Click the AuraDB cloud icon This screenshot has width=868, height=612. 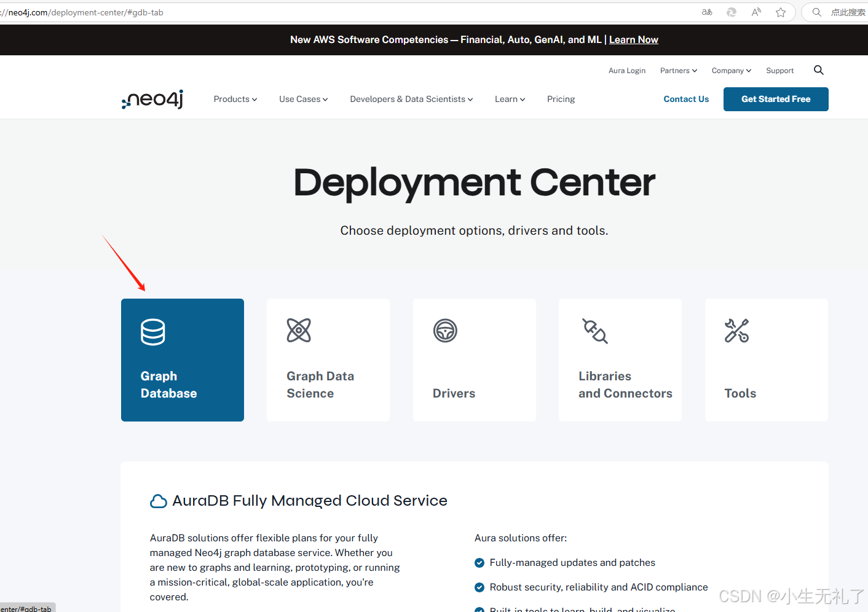(x=159, y=501)
